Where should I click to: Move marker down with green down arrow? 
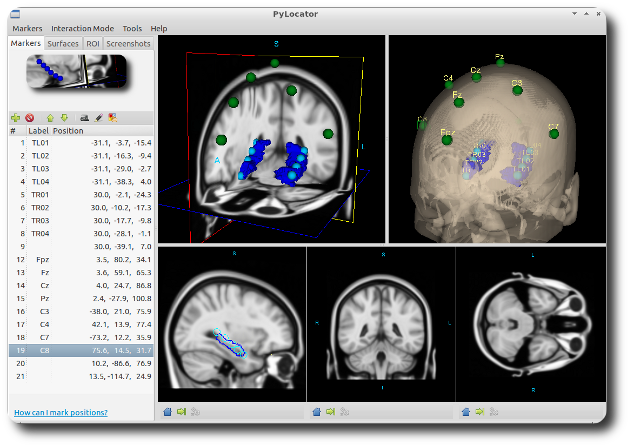64,118
